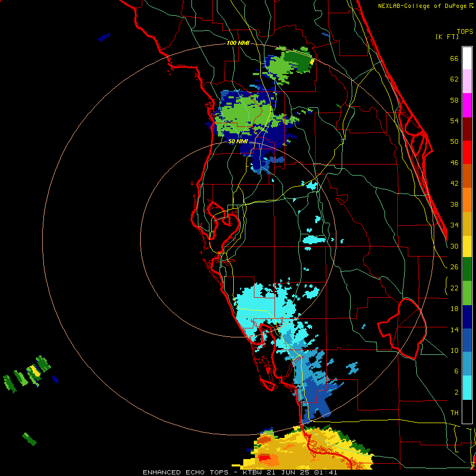Pick the black TH legend swatch
The width and height of the screenshot is (476, 476).
point(467,411)
